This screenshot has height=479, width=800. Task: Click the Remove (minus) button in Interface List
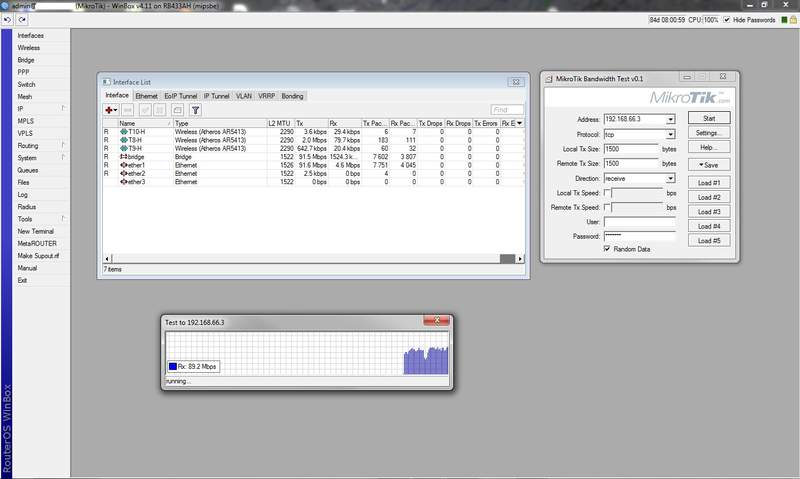pos(128,110)
